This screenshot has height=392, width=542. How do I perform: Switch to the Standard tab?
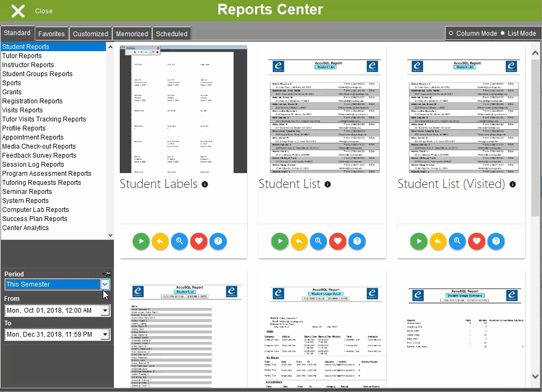17,33
